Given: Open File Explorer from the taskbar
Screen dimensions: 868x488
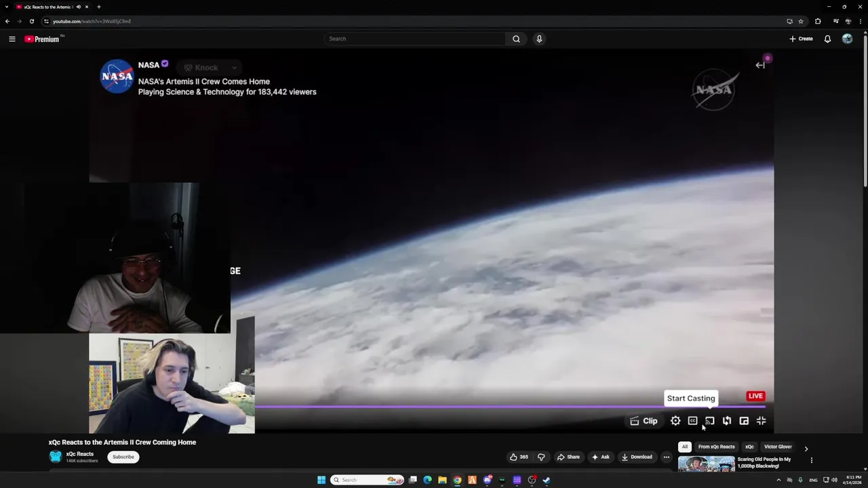Looking at the screenshot, I should [442, 480].
